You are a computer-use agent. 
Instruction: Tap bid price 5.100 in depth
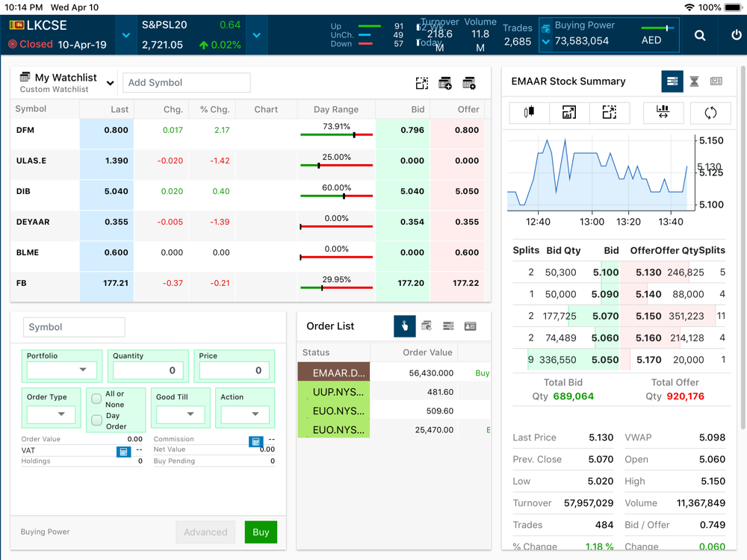[606, 273]
